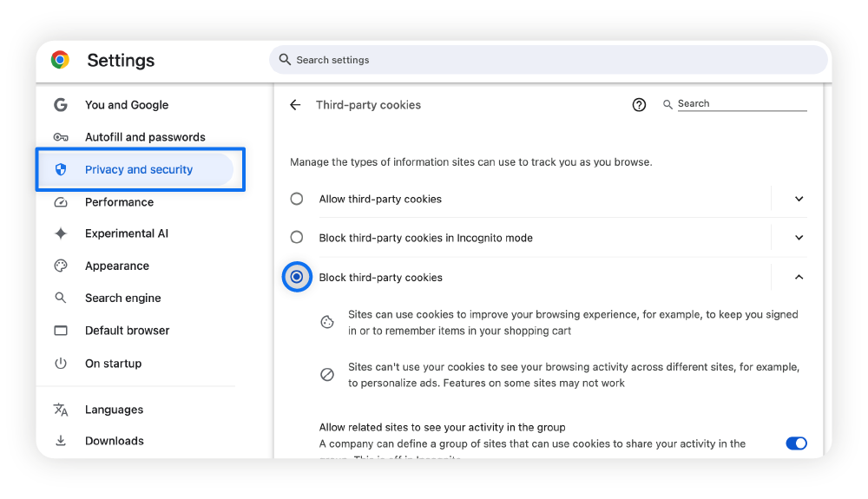Toggle Allow related sites activity switch

pyautogui.click(x=796, y=443)
